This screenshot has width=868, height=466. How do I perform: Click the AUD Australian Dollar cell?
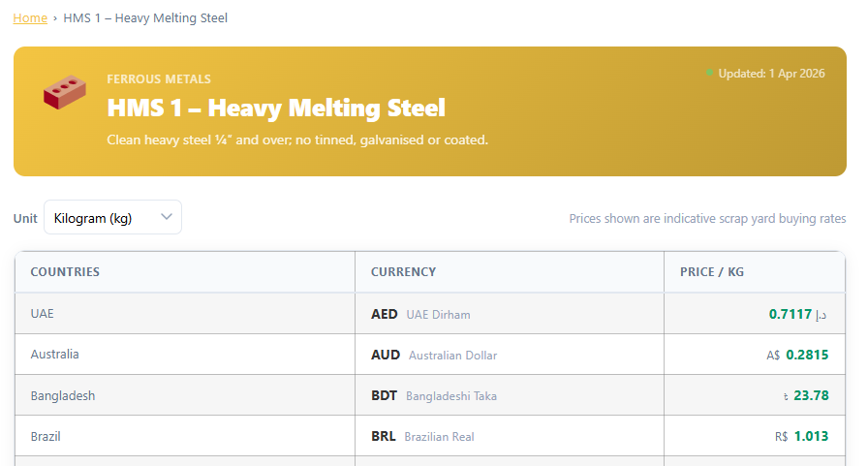pyautogui.click(x=433, y=355)
